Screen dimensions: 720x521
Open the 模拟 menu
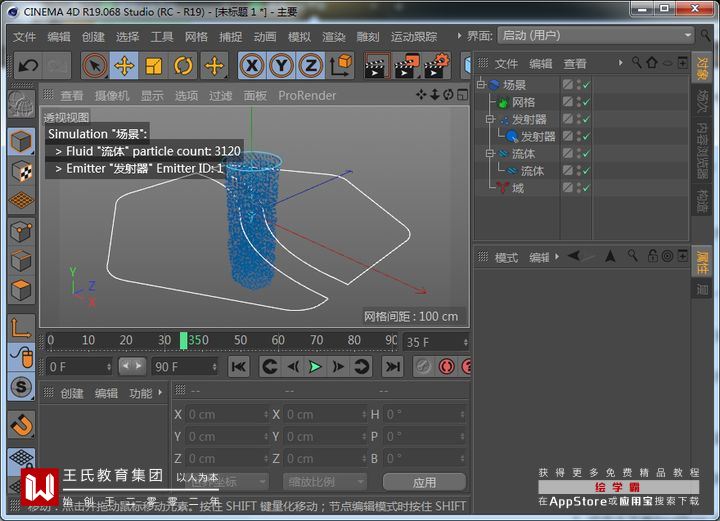click(299, 37)
